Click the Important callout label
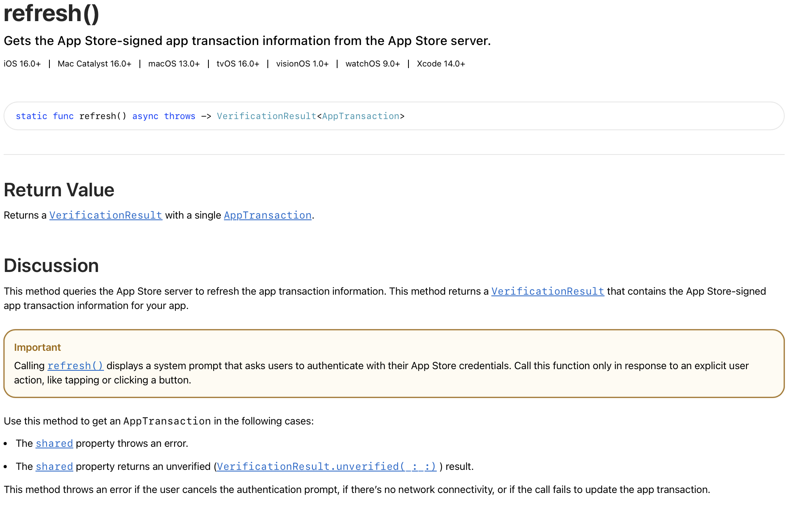797x532 pixels. pyautogui.click(x=37, y=348)
